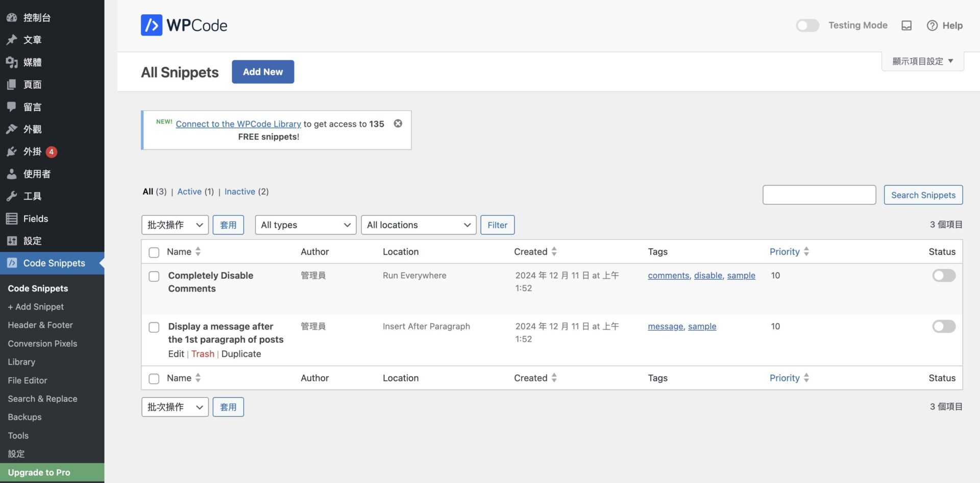980x483 pixels.
Task: Check select-all box in table header
Action: click(154, 252)
